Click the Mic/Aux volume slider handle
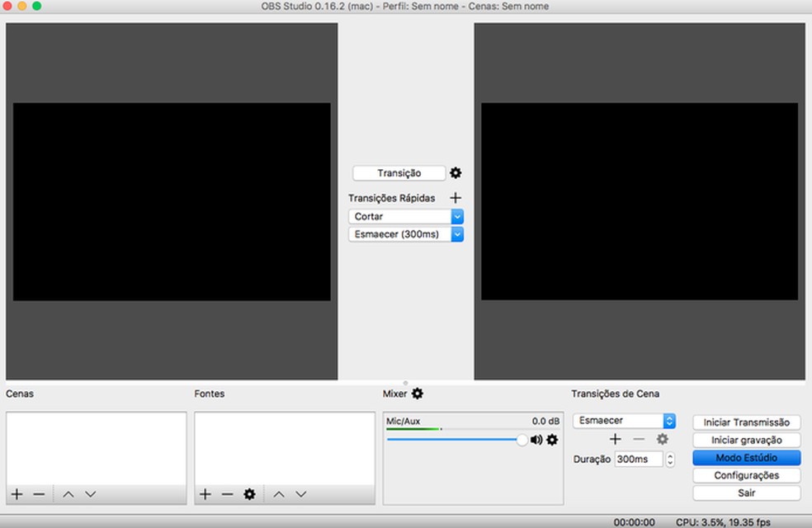The image size is (812, 528). coord(522,440)
